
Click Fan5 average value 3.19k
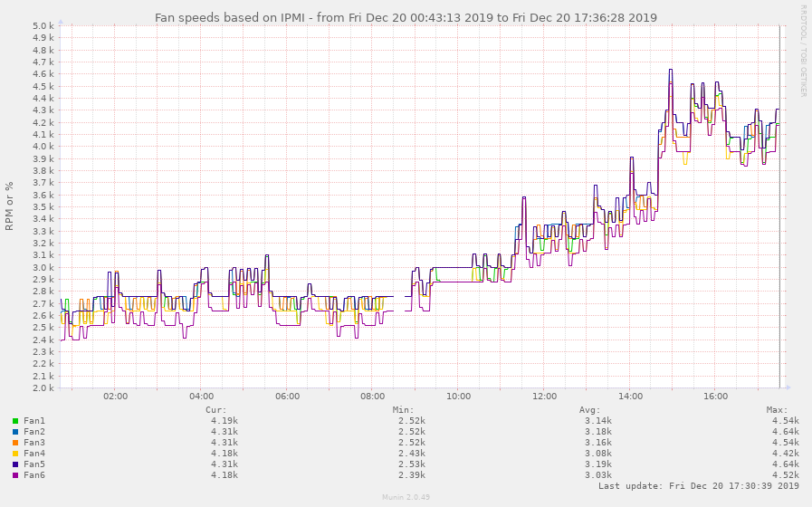[598, 464]
